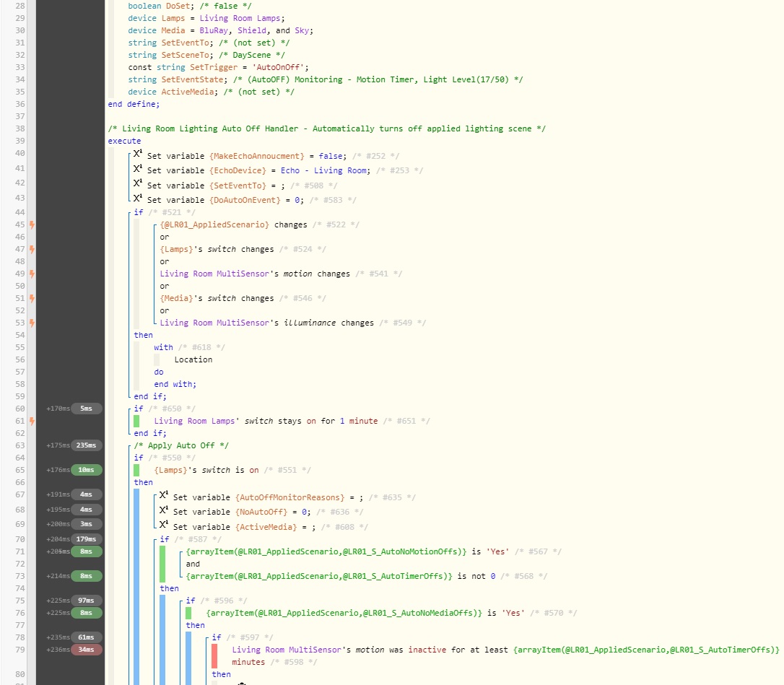Click the X icon before Set variable {DoAutoOnEvent}
Screen dimensions: 784x685
pyautogui.click(x=137, y=198)
